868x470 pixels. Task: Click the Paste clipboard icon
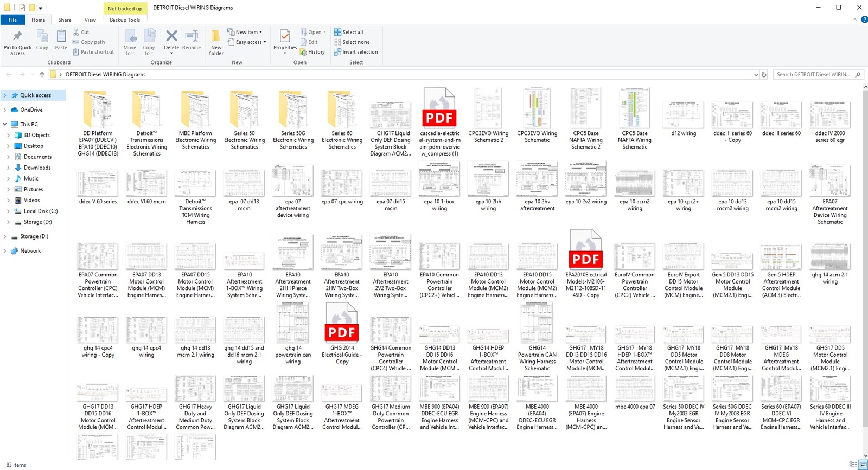[x=61, y=37]
